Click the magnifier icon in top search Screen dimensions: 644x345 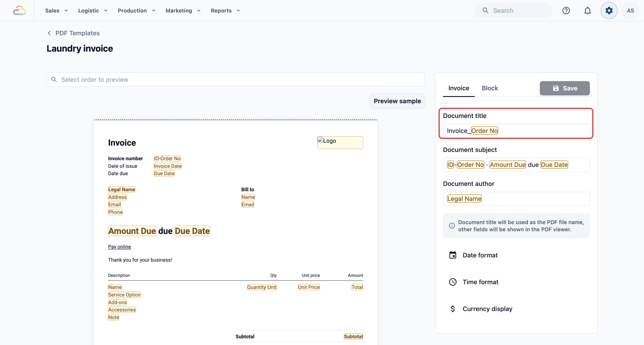coord(485,11)
